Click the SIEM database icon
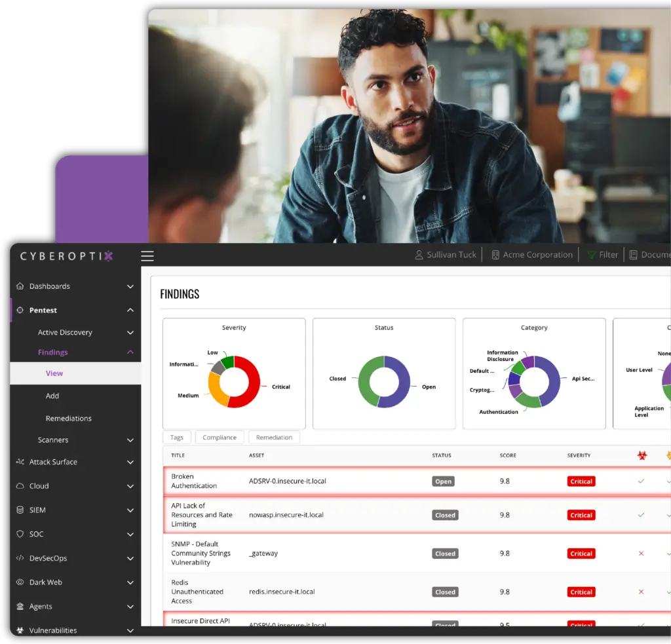This screenshot has height=644, width=671. [x=20, y=510]
